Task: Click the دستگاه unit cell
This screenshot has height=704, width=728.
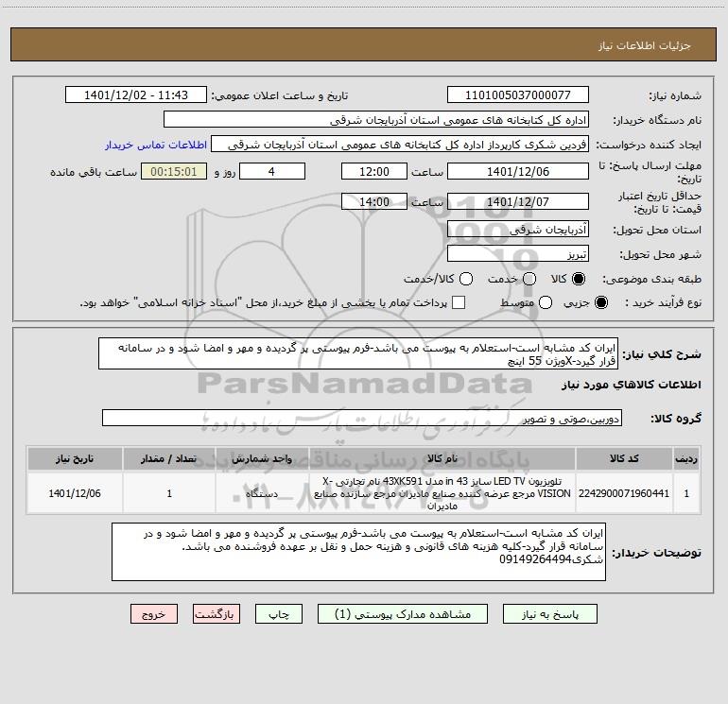Action: coord(262,493)
